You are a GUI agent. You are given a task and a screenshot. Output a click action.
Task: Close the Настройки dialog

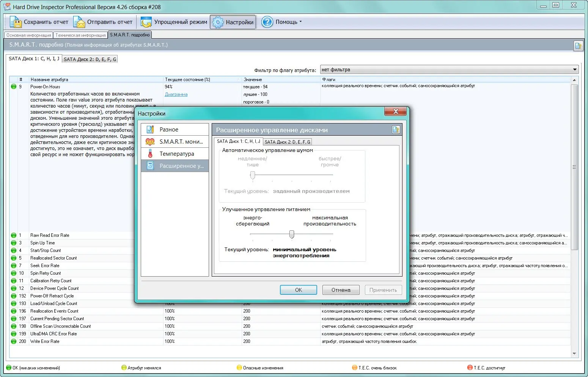395,111
